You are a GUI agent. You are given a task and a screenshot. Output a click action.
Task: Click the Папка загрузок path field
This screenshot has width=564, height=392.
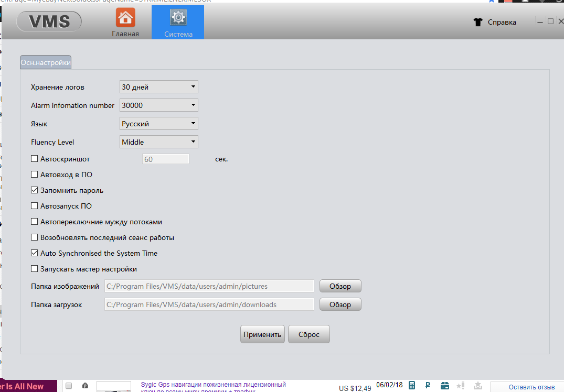(x=209, y=304)
